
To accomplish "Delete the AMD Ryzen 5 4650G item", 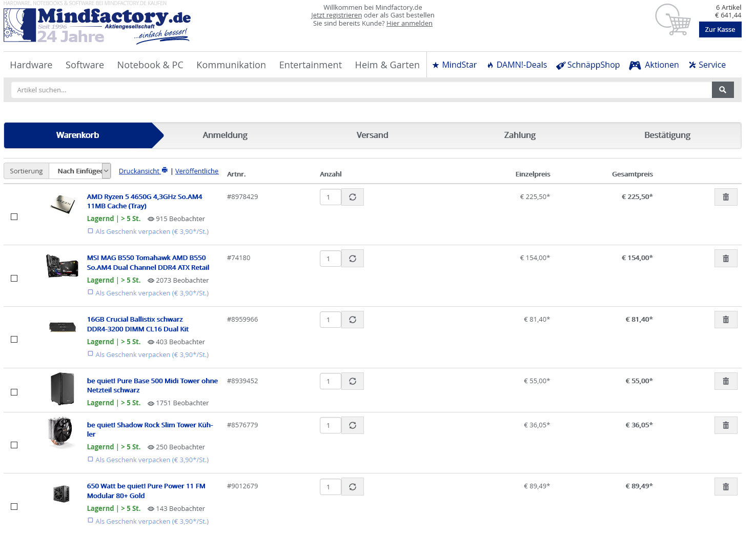I will (x=726, y=197).
